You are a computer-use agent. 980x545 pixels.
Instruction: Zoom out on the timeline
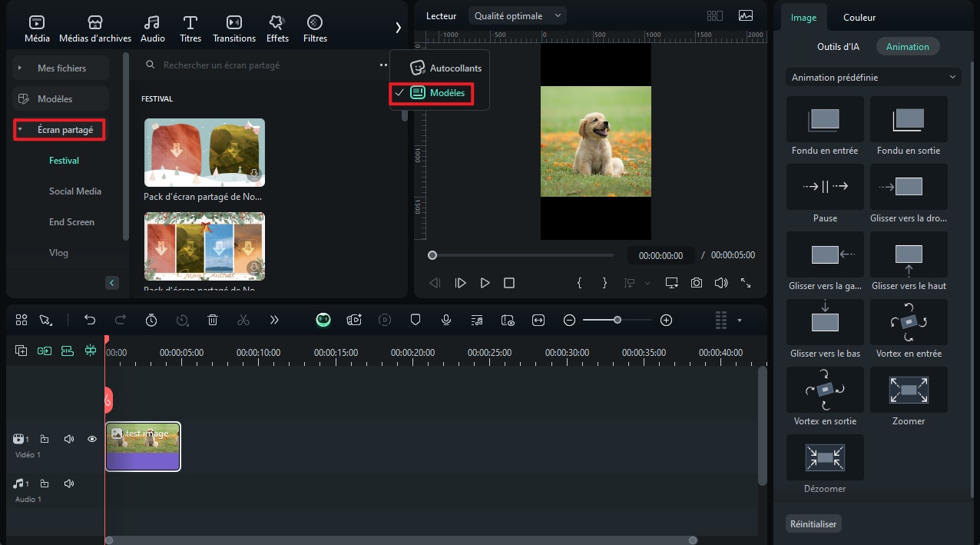[569, 320]
